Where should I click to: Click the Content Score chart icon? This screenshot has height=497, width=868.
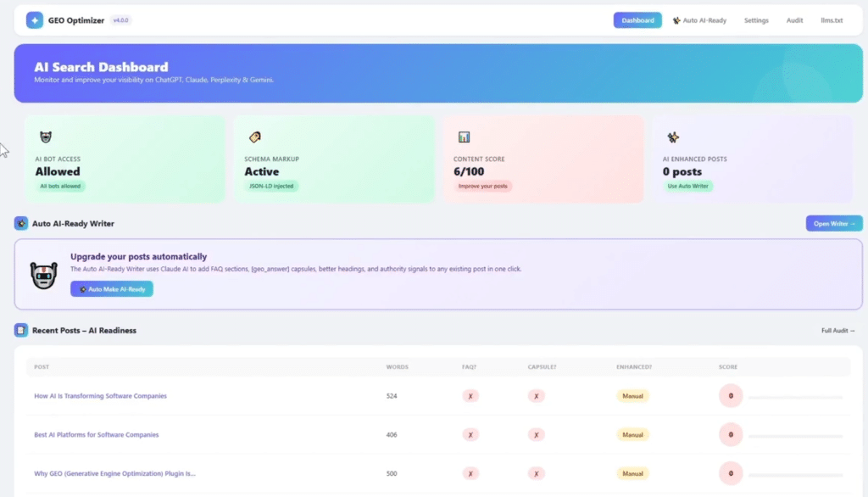pos(464,137)
